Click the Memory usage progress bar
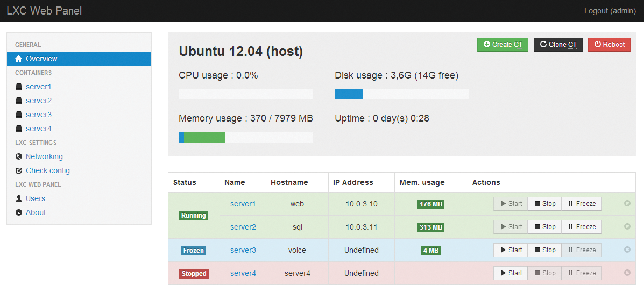Image resolution: width=644 pixels, height=292 pixels. tap(245, 137)
